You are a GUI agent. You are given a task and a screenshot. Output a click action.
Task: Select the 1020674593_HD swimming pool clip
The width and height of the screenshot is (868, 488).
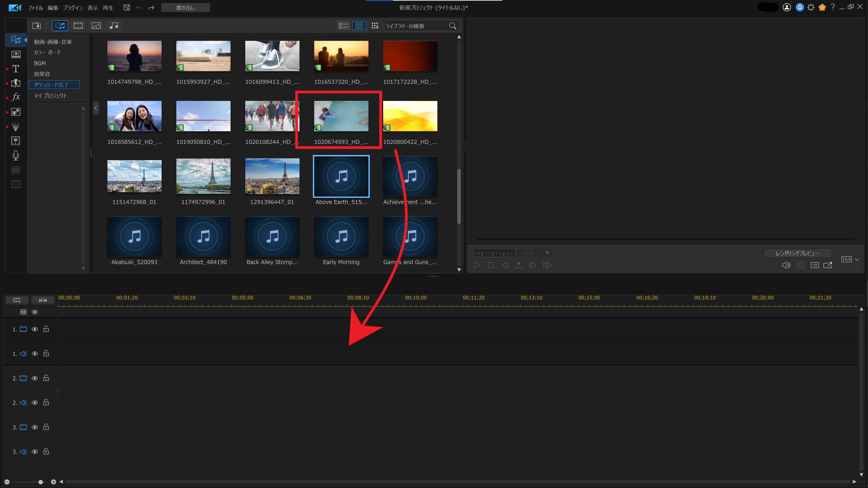(341, 116)
